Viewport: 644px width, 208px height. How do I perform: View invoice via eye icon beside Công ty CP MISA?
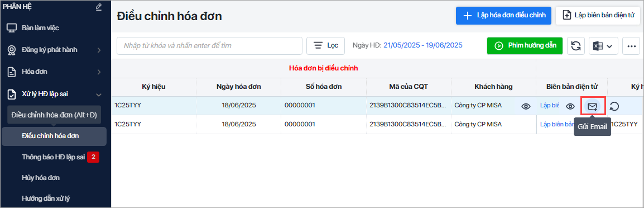[526, 106]
